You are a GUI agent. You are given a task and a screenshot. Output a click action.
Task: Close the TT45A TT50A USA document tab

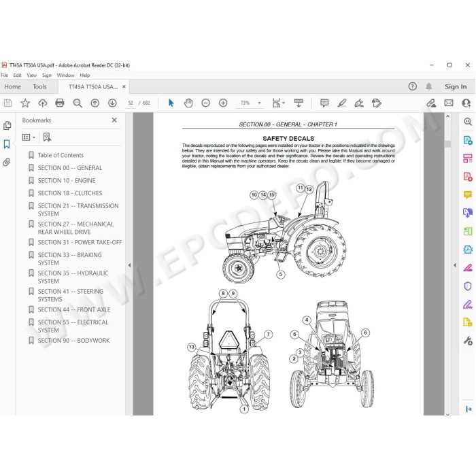pos(124,87)
